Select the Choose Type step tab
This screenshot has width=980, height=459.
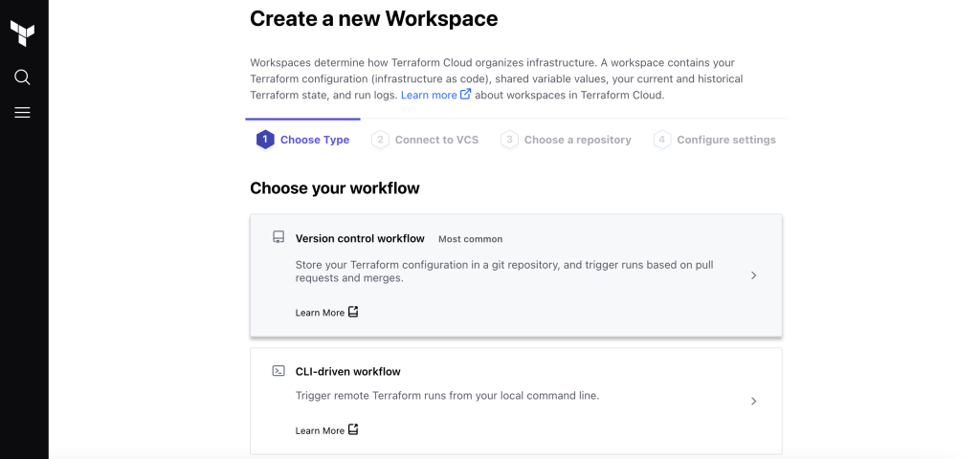click(x=302, y=140)
